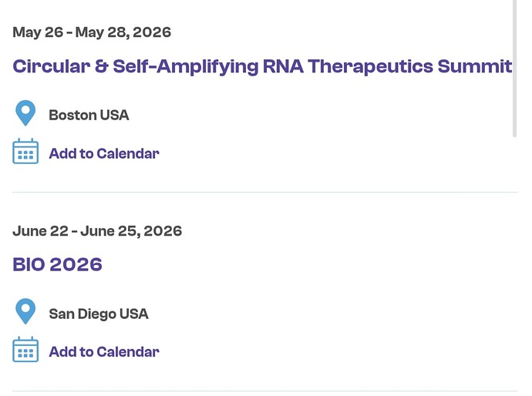Open the BIO 2026 event page
Screen dimensions: 532x396
[x=58, y=265]
